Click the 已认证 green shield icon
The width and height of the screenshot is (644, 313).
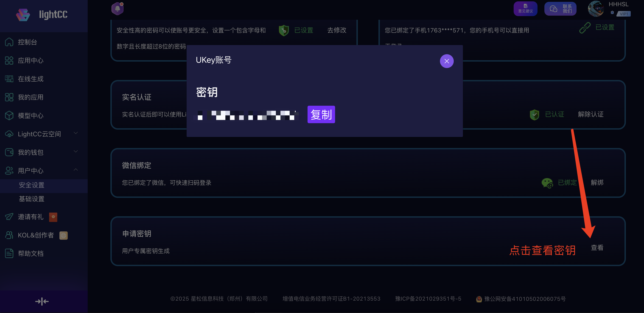tap(534, 115)
